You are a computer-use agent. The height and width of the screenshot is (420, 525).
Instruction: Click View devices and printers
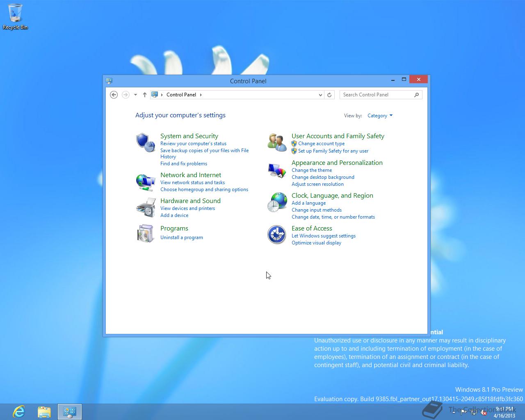pos(187,208)
